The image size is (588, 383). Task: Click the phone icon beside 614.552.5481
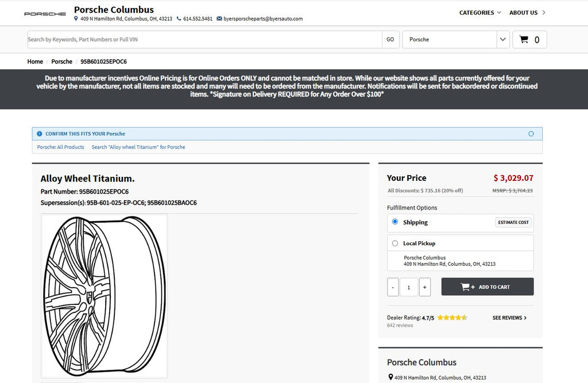coord(179,19)
